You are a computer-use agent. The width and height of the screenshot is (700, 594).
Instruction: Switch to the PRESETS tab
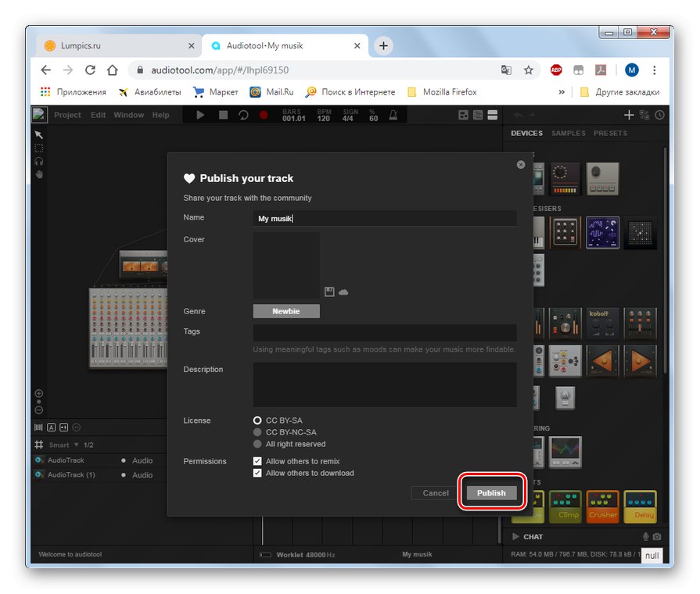click(x=610, y=133)
